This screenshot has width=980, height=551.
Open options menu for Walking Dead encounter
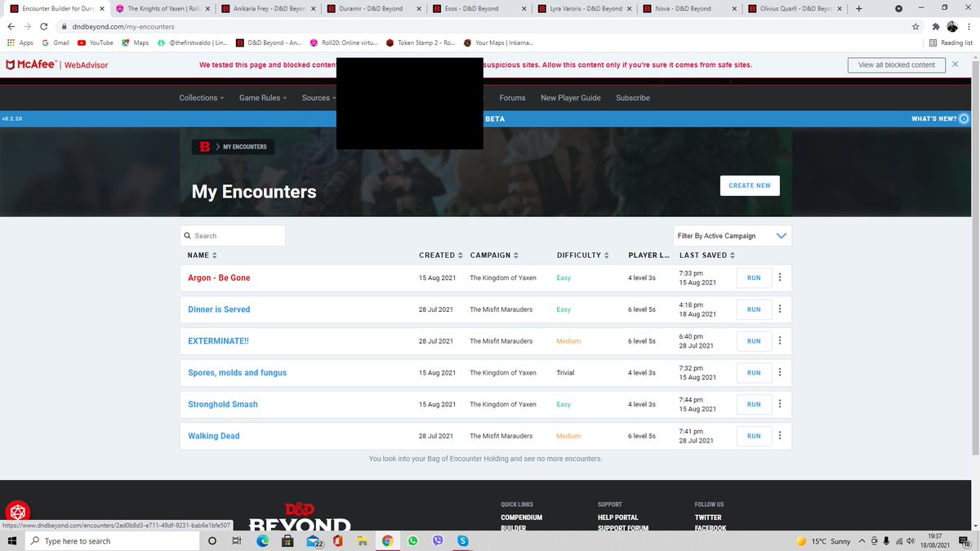(780, 436)
